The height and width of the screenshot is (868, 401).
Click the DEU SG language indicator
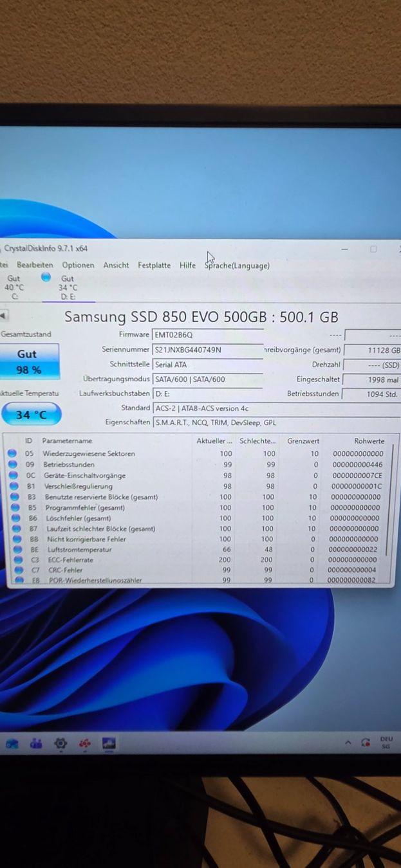pyautogui.click(x=386, y=742)
